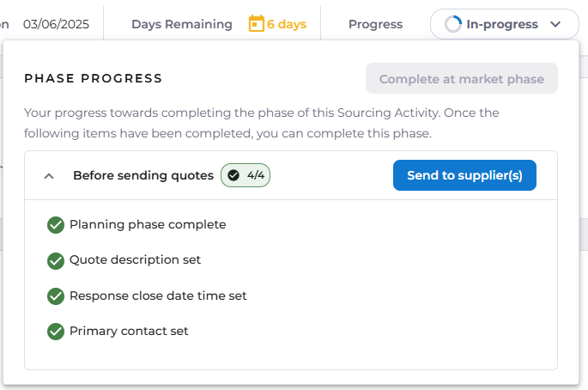Click the checkmark icon in the 4/4 badge
Screen dimensions: 588x390
coord(233,175)
